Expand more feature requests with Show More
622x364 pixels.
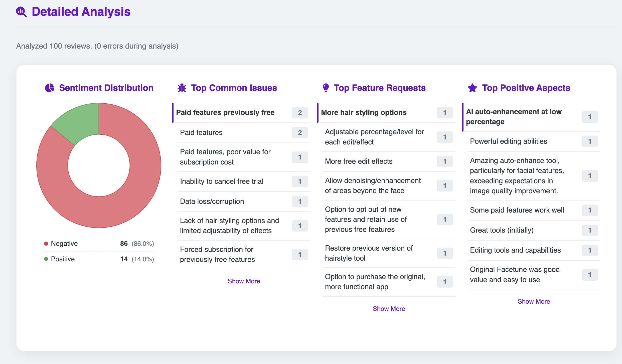[389, 309]
